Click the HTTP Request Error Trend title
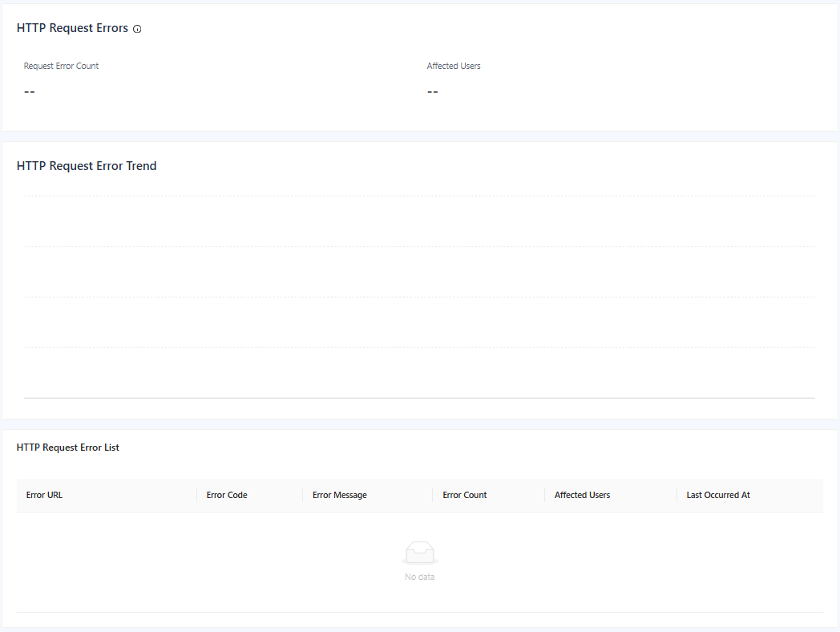The image size is (840, 632). [x=87, y=166]
